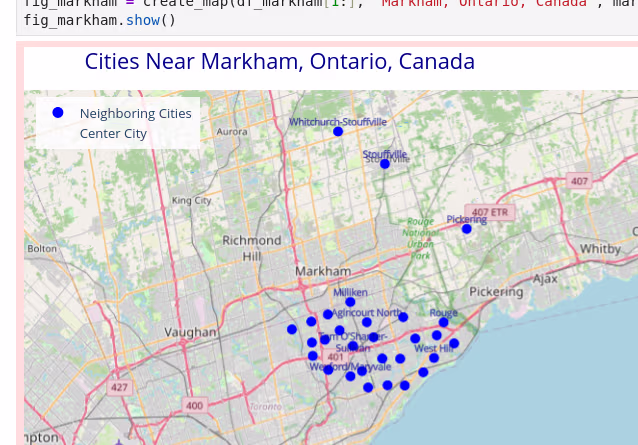Select the blue marker beneath West Hill label

pos(434,358)
